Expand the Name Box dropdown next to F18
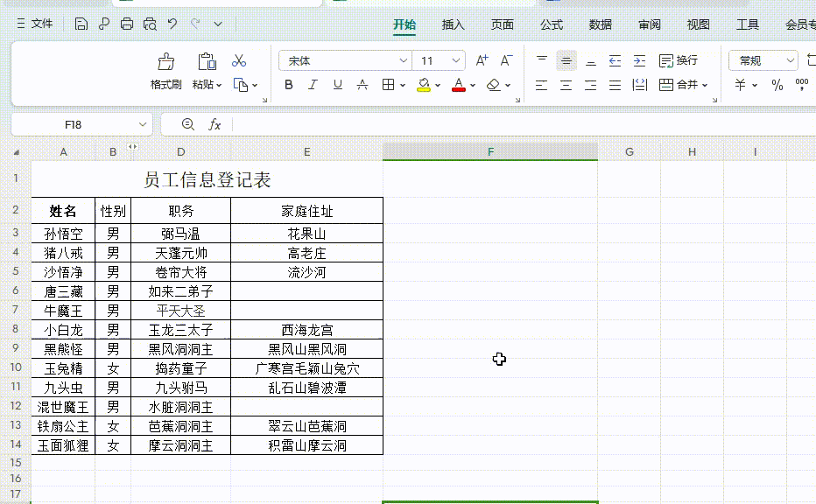The width and height of the screenshot is (816, 504). 142,125
